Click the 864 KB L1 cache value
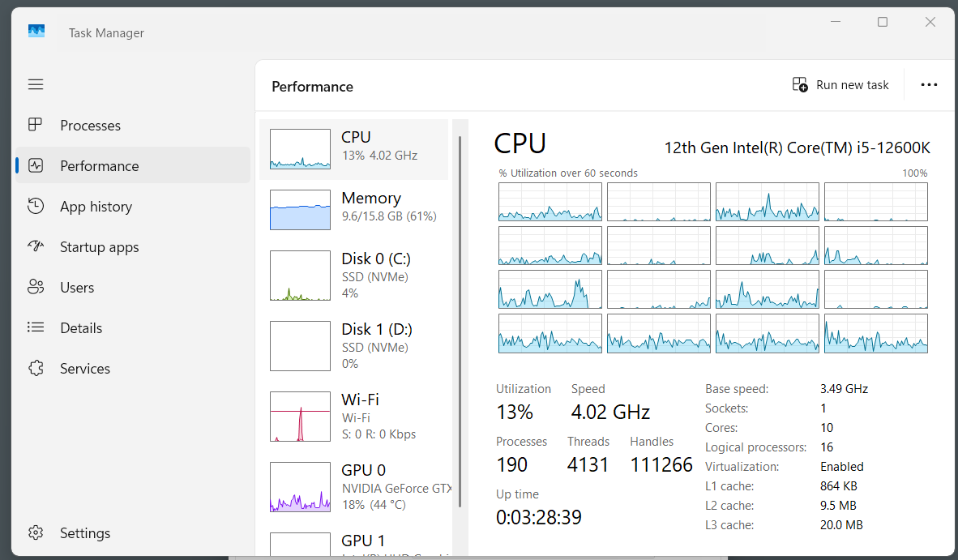Image resolution: width=958 pixels, height=560 pixels. (838, 486)
